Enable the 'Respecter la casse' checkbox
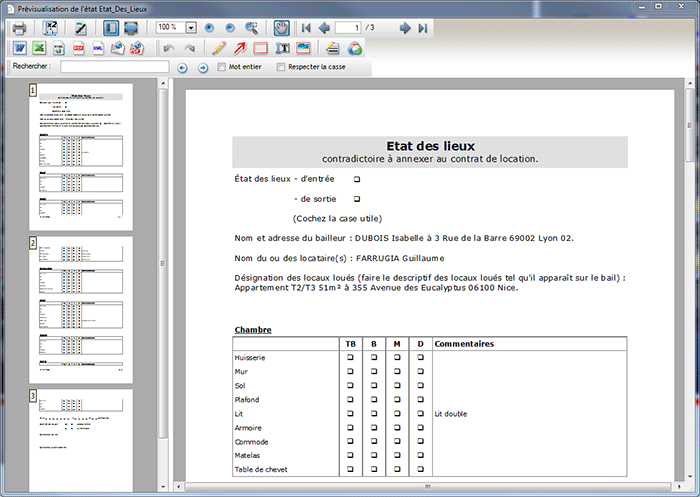 click(282, 68)
